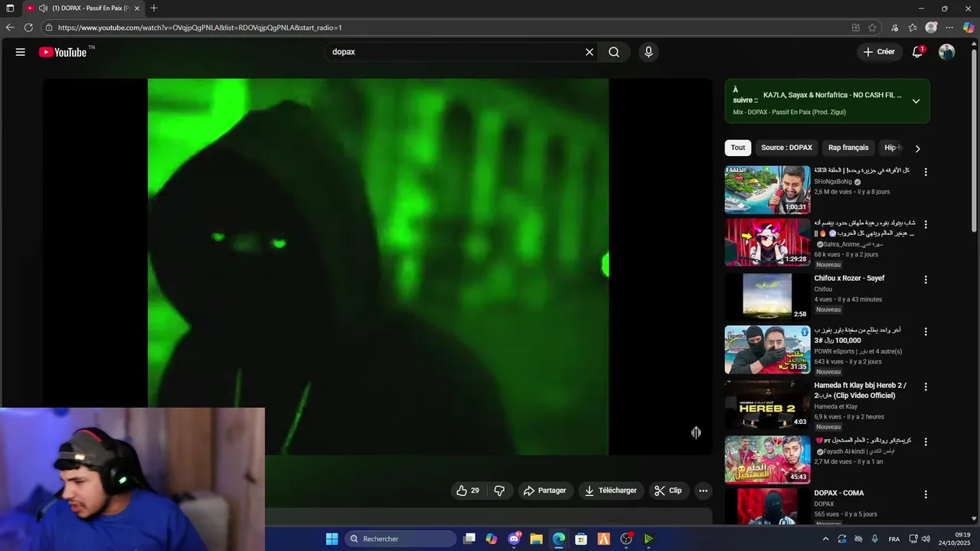This screenshot has height=551, width=980.
Task: Add page to favorites with star
Action: point(872,28)
